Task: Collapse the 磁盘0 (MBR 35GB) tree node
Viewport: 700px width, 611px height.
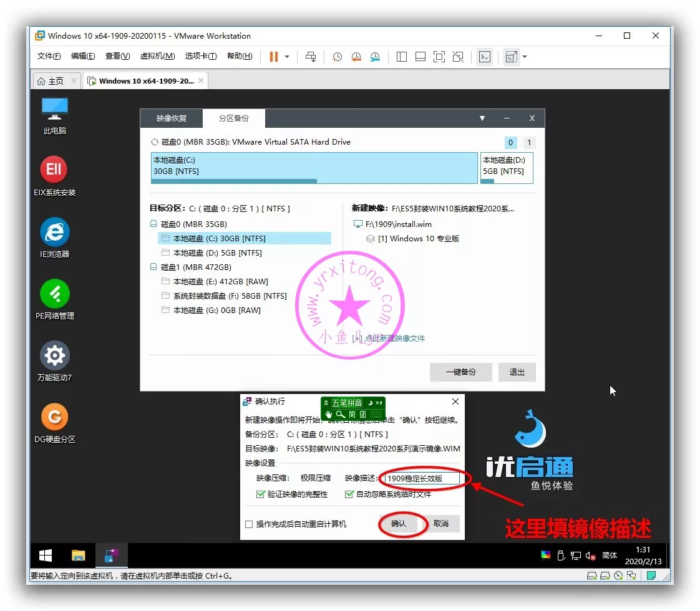Action: [x=153, y=224]
